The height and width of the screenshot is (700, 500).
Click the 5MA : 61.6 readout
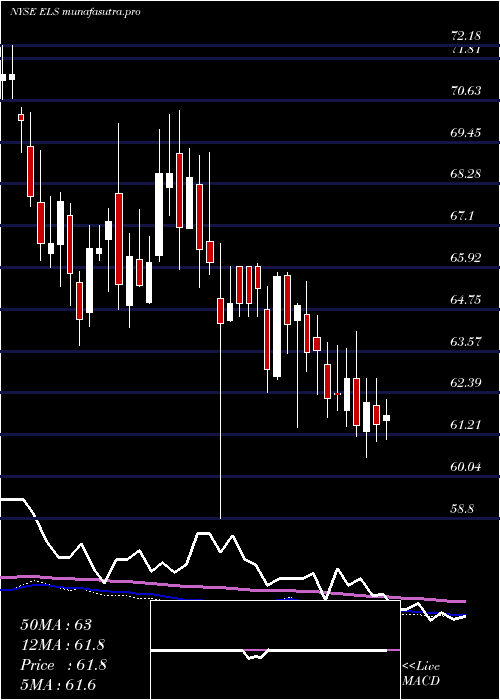[58, 685]
